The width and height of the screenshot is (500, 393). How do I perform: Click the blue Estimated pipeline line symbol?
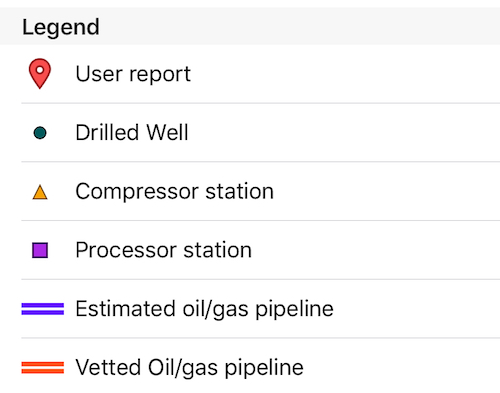[43, 309]
